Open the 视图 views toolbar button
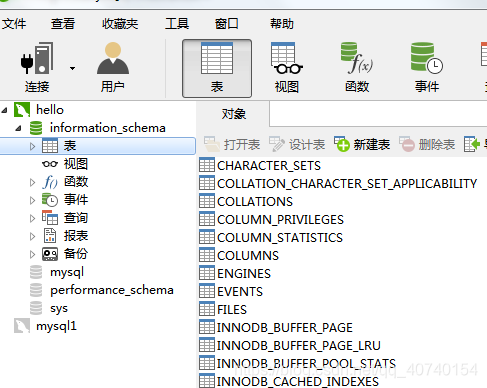 [x=287, y=68]
